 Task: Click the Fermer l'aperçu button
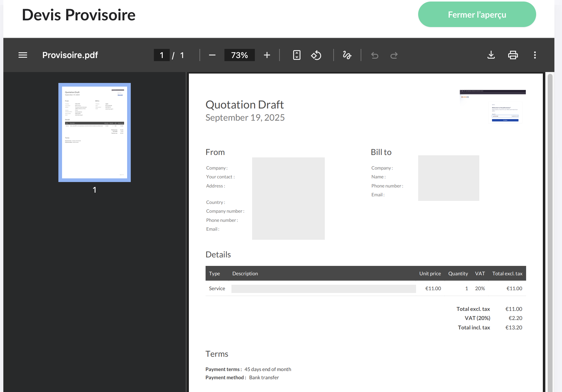[x=477, y=15]
